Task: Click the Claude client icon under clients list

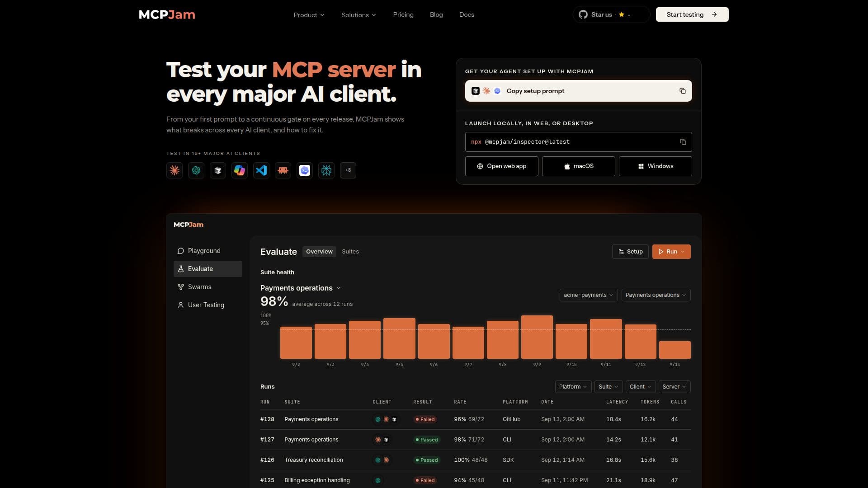Action: (x=175, y=170)
